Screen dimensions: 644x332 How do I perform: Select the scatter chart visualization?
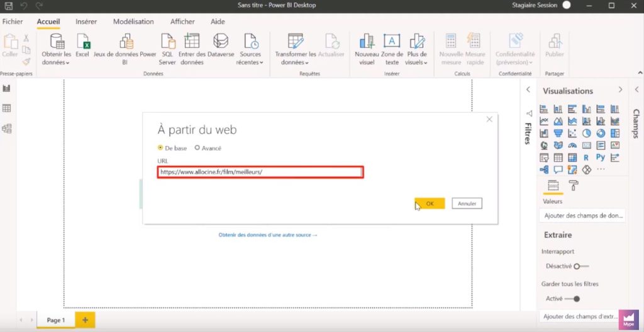point(572,133)
